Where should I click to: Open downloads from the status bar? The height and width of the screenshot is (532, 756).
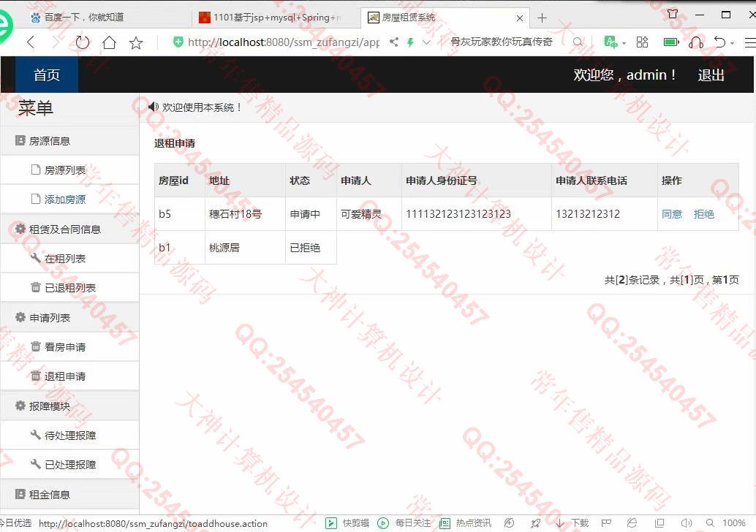tap(572, 523)
